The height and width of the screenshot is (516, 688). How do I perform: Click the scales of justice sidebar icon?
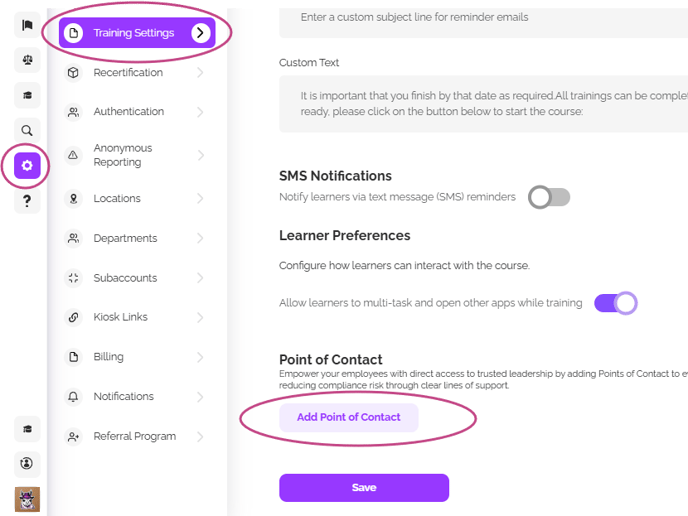pos(27,60)
